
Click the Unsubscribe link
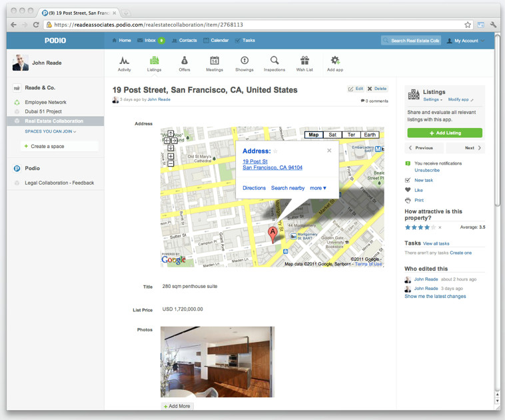point(426,170)
